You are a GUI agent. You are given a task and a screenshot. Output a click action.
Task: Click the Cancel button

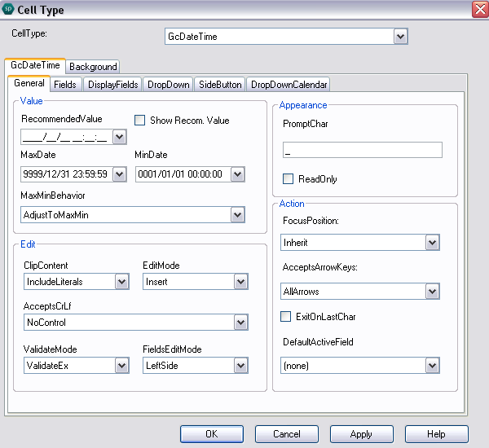click(287, 434)
